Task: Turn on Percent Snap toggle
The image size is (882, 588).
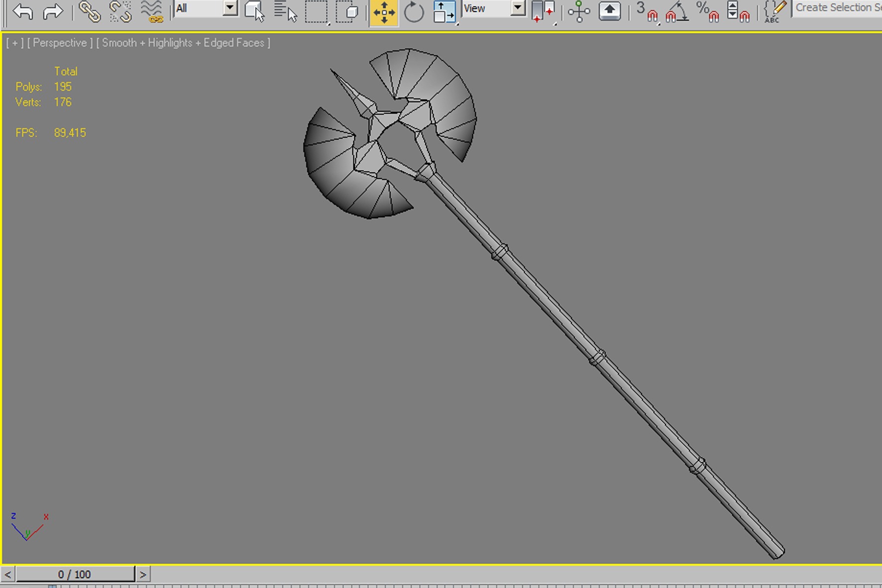Action: (708, 11)
